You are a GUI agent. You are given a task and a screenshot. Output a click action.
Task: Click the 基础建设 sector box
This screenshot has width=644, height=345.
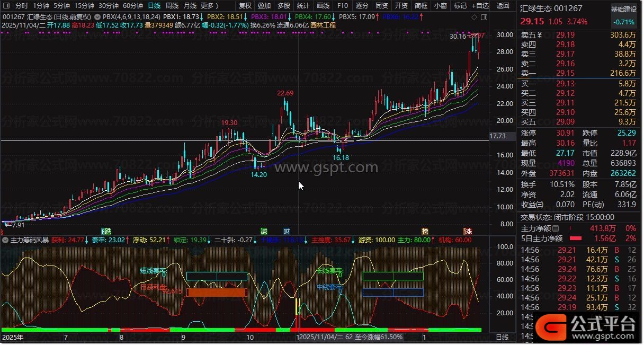point(623,10)
